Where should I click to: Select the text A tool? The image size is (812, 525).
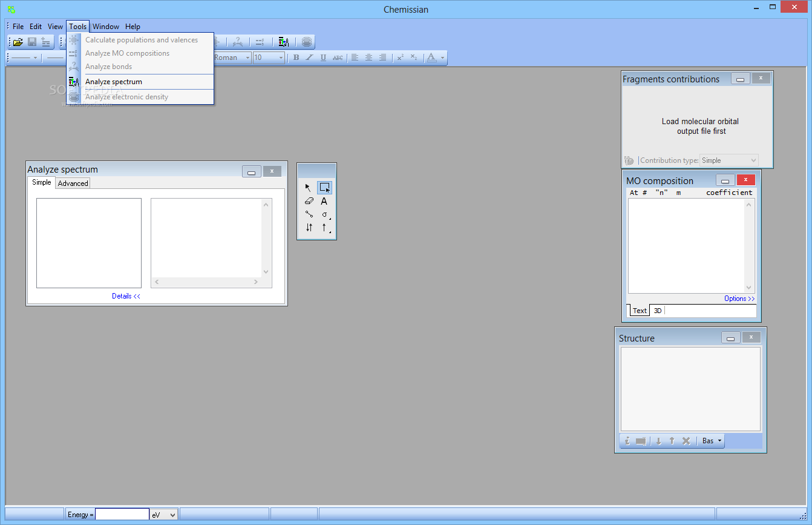[x=324, y=201]
